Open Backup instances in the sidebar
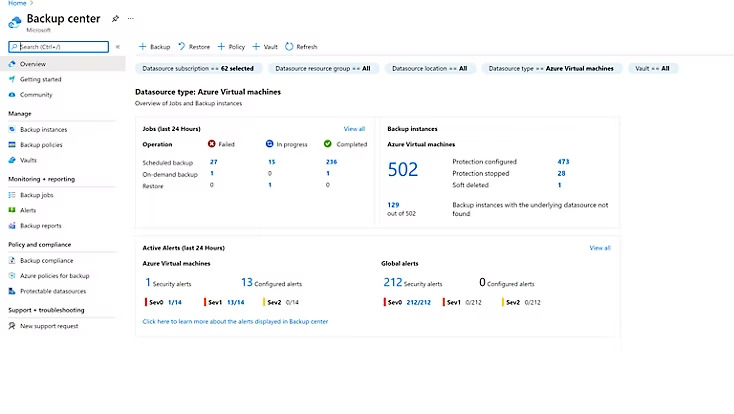Screen dimensions: 734x414 (44, 130)
